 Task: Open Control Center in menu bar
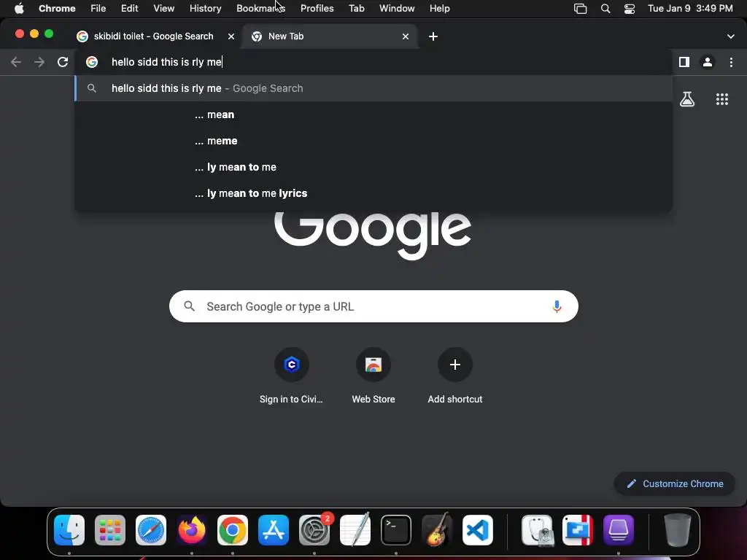pyautogui.click(x=630, y=9)
